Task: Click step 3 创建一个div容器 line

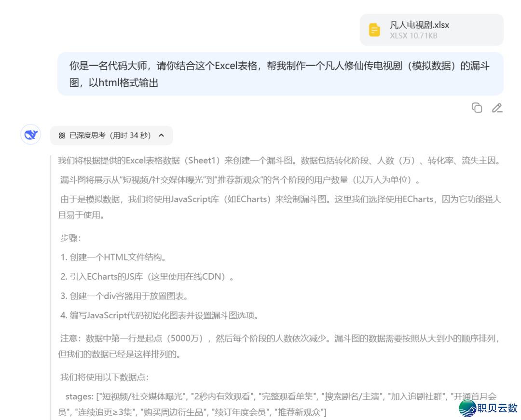Action: click(x=124, y=296)
